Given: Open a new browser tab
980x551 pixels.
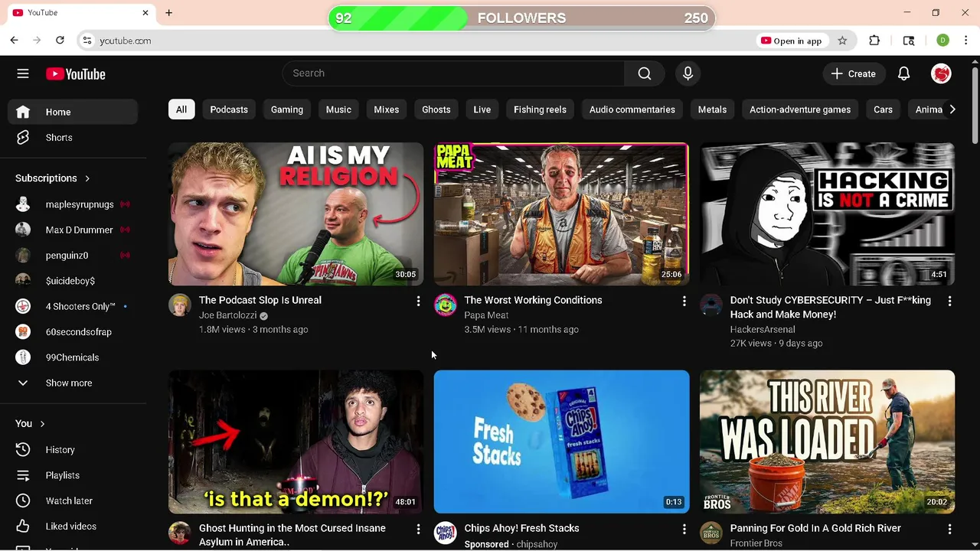Looking at the screenshot, I should click(169, 13).
